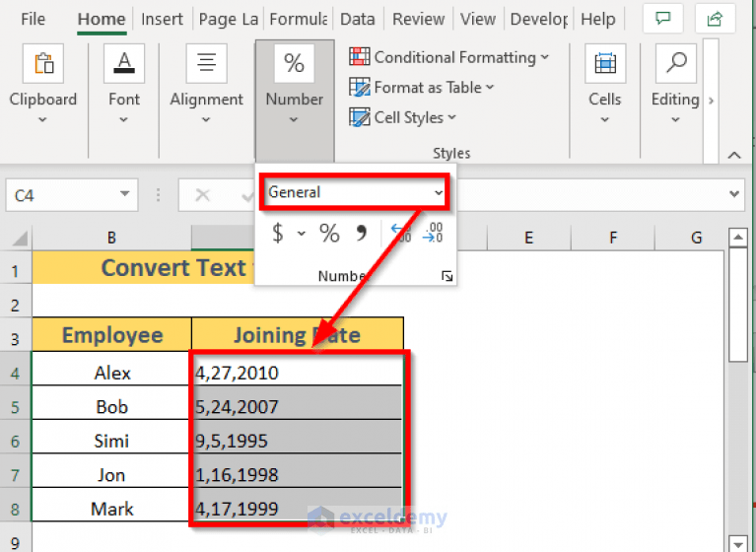The width and height of the screenshot is (756, 552).
Task: Open the Clipboard paste group
Action: coord(43,85)
